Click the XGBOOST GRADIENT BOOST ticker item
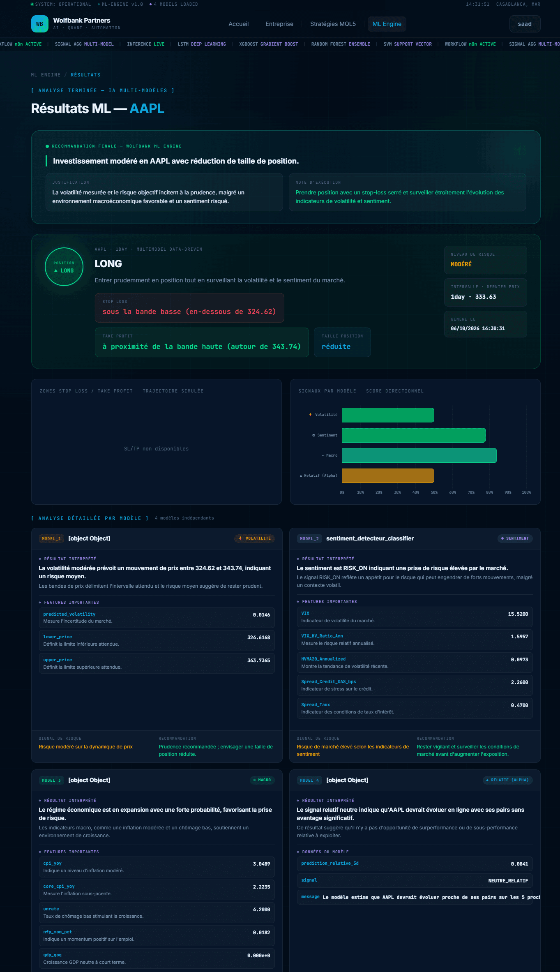This screenshot has height=972, width=560. [269, 44]
